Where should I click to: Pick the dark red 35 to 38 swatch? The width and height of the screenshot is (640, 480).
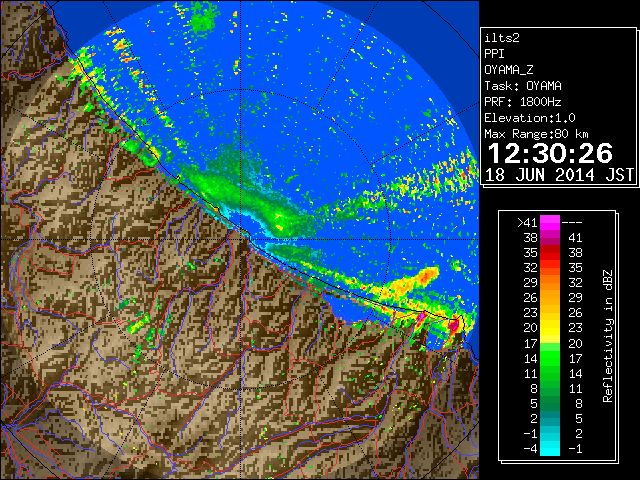(550, 253)
